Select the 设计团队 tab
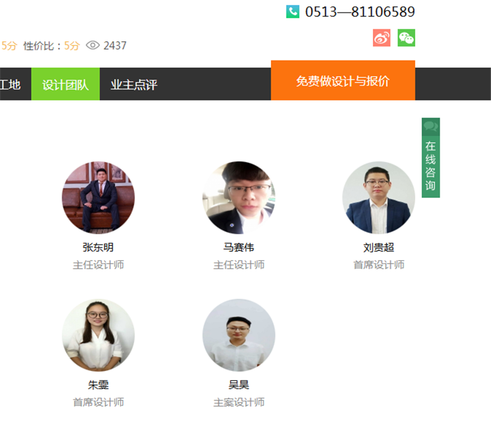This screenshot has width=491, height=448. click(x=66, y=84)
